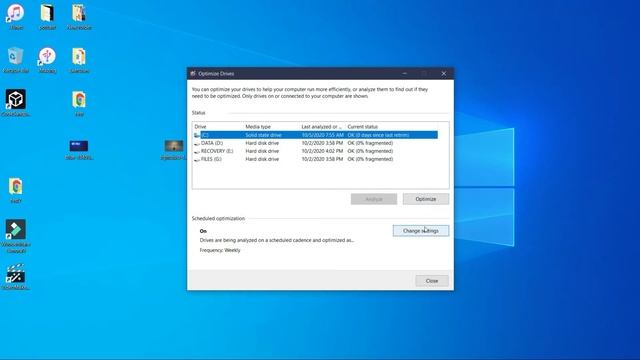The height and width of the screenshot is (360, 640).
Task: Click the 10/2/2020 4:02 PM date cell
Action: tap(322, 151)
